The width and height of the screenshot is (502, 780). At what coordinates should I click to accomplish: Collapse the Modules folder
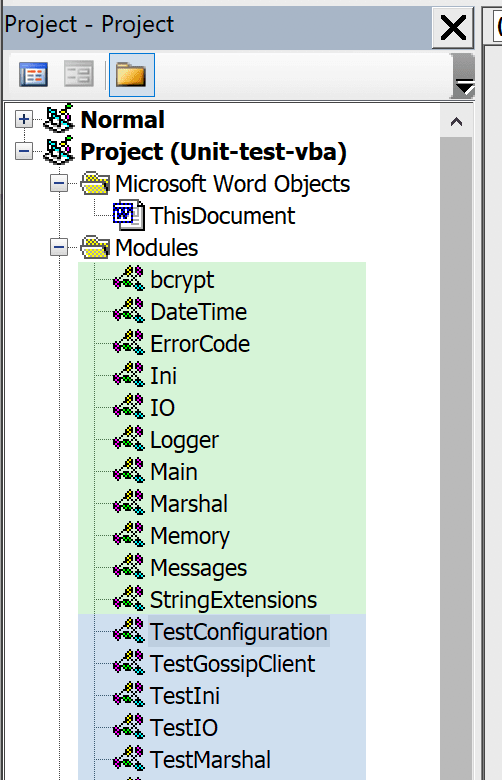pos(59,247)
